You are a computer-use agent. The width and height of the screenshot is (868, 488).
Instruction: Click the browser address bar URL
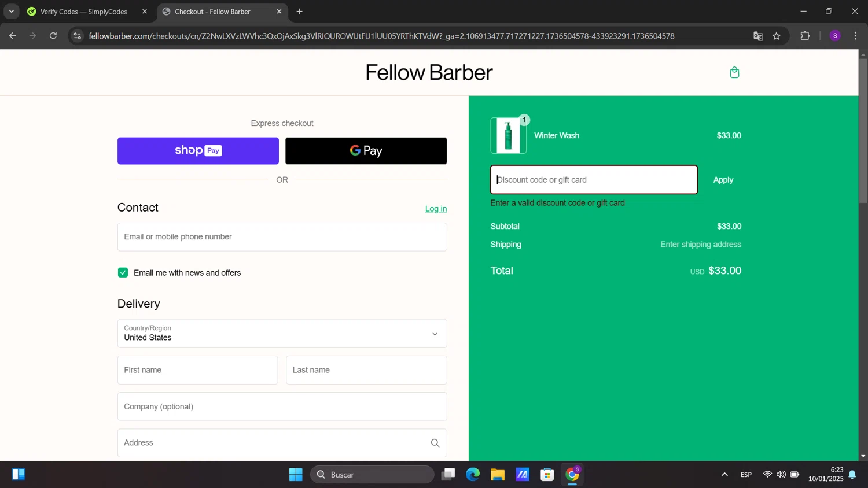[381, 36]
